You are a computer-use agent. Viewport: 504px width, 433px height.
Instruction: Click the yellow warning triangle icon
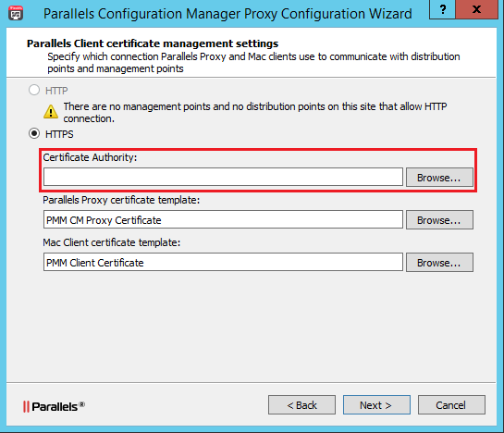(51, 112)
